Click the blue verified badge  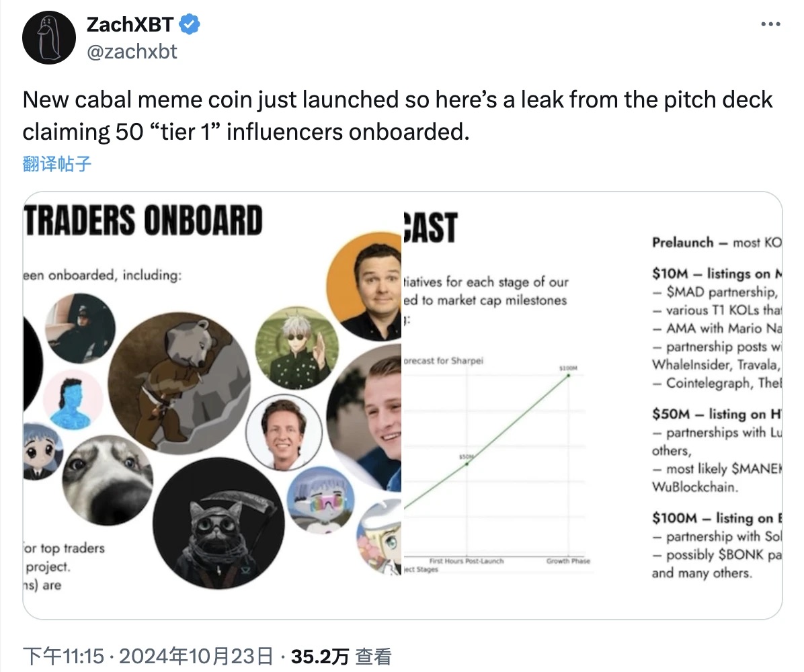point(189,26)
